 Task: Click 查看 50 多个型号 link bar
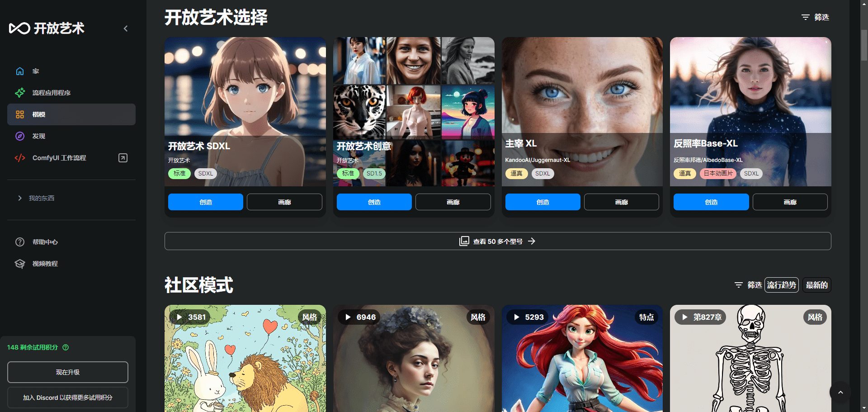tap(498, 241)
